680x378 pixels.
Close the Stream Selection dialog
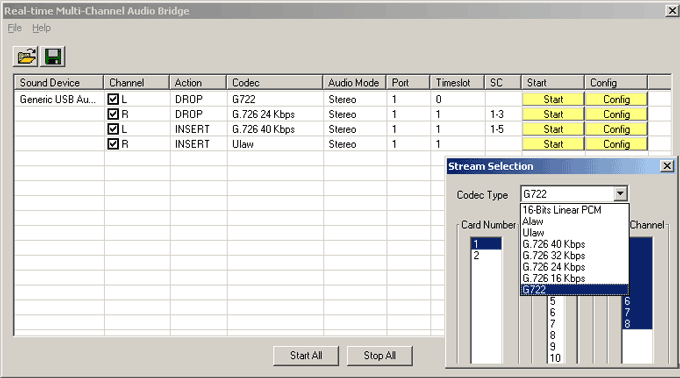(x=667, y=166)
